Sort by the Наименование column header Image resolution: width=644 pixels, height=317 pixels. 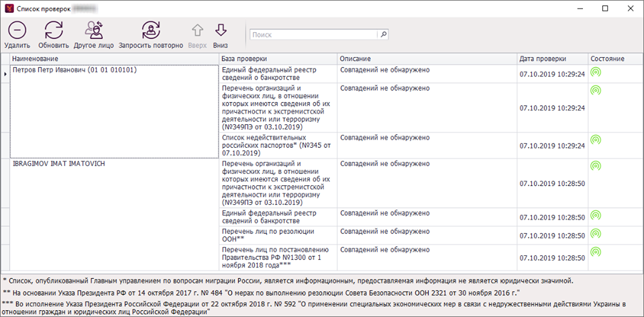tap(114, 59)
